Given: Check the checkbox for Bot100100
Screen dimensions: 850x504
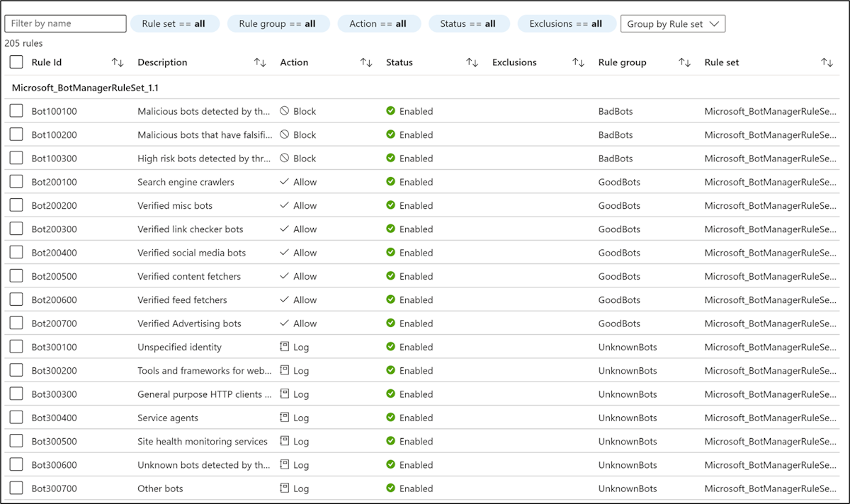Looking at the screenshot, I should coord(16,110).
